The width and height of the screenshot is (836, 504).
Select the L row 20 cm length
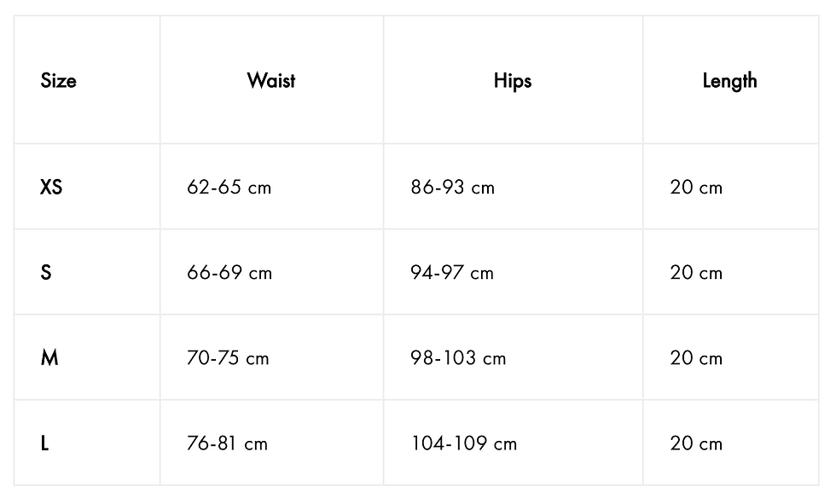pos(696,443)
